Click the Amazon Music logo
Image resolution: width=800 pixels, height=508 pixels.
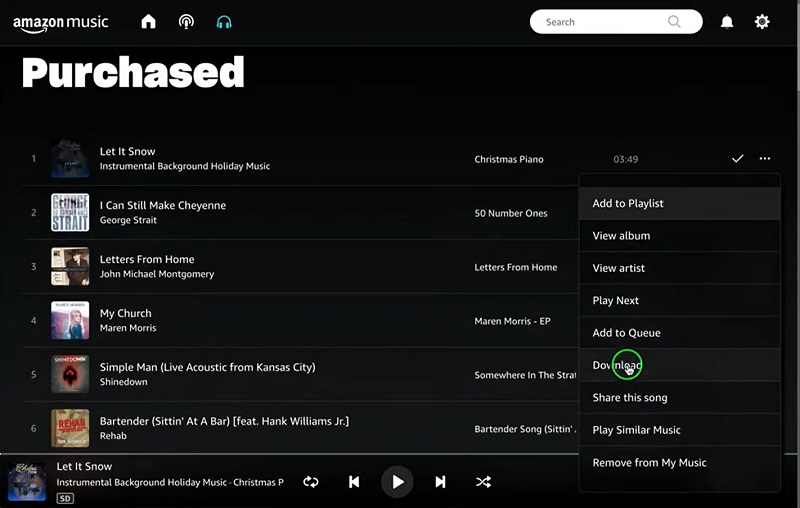pos(61,22)
